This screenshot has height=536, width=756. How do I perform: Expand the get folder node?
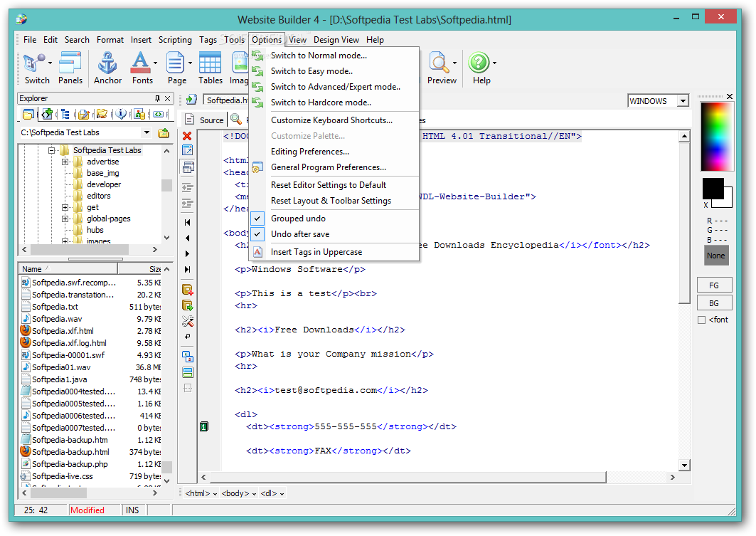[65, 207]
